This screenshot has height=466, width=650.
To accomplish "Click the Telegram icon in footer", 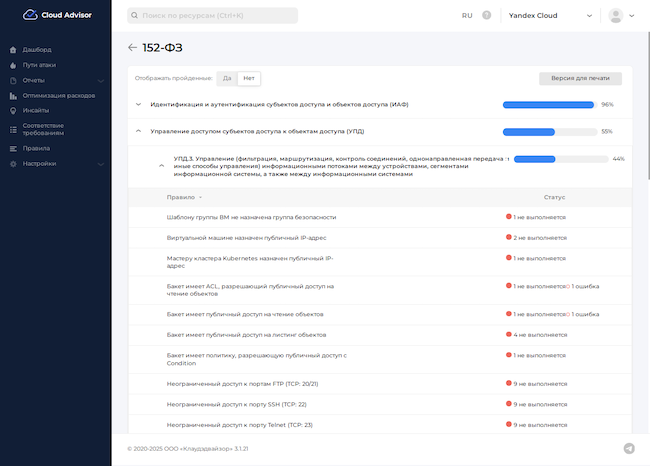I will coord(629,449).
